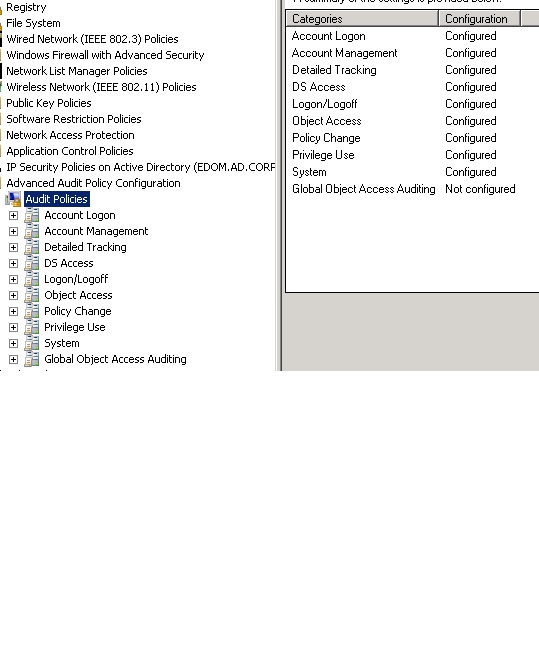The width and height of the screenshot is (539, 653).
Task: Click the Account Logon policy icon
Action: [x=32, y=215]
